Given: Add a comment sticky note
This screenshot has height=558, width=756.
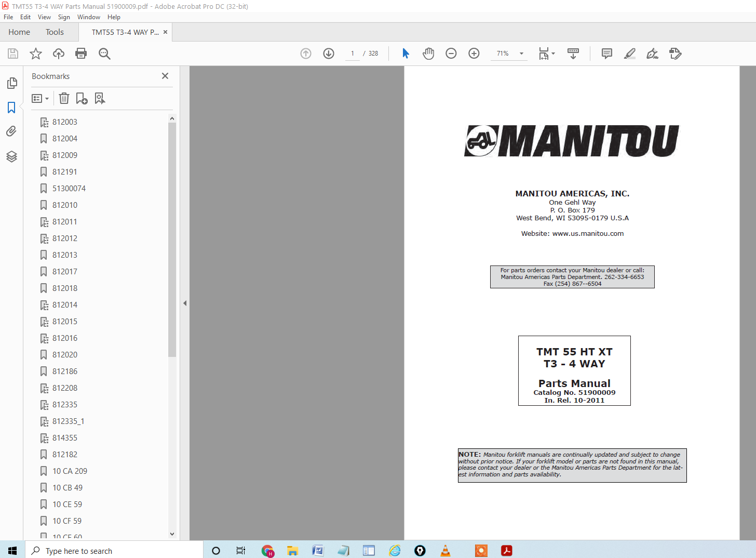Looking at the screenshot, I should (x=606, y=54).
